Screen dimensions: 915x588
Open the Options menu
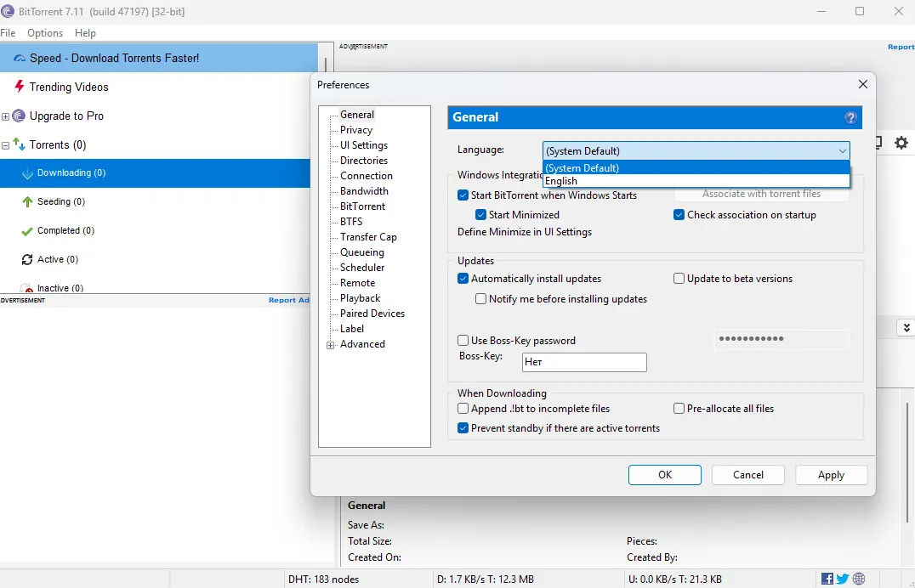coord(44,33)
